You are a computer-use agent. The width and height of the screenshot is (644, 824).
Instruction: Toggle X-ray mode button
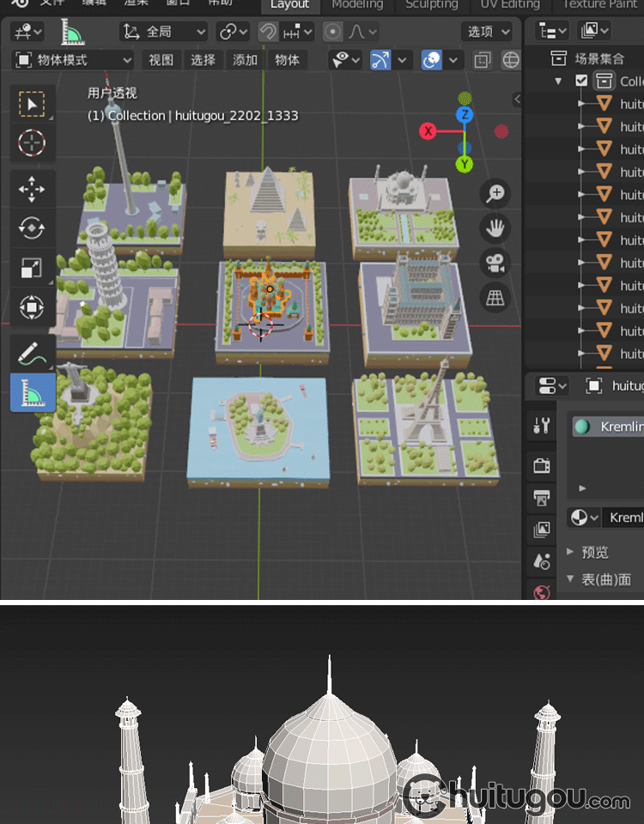tap(482, 60)
